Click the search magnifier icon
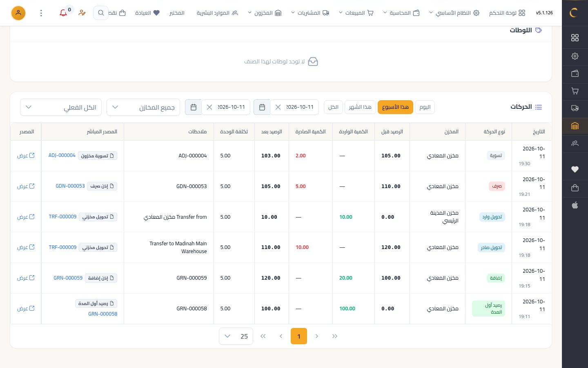This screenshot has width=588, height=368. [x=101, y=13]
